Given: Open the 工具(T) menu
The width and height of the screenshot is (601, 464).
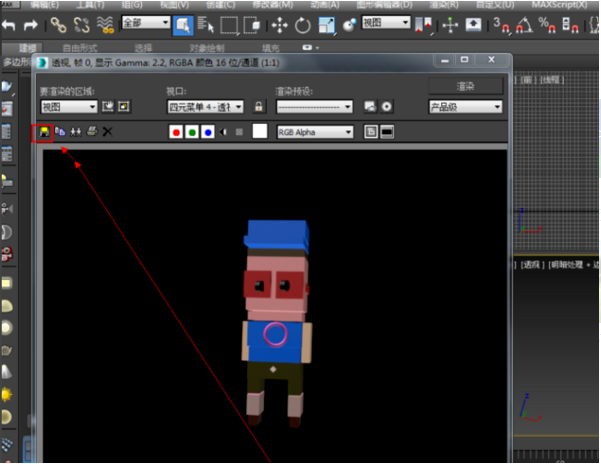Looking at the screenshot, I should (x=90, y=5).
